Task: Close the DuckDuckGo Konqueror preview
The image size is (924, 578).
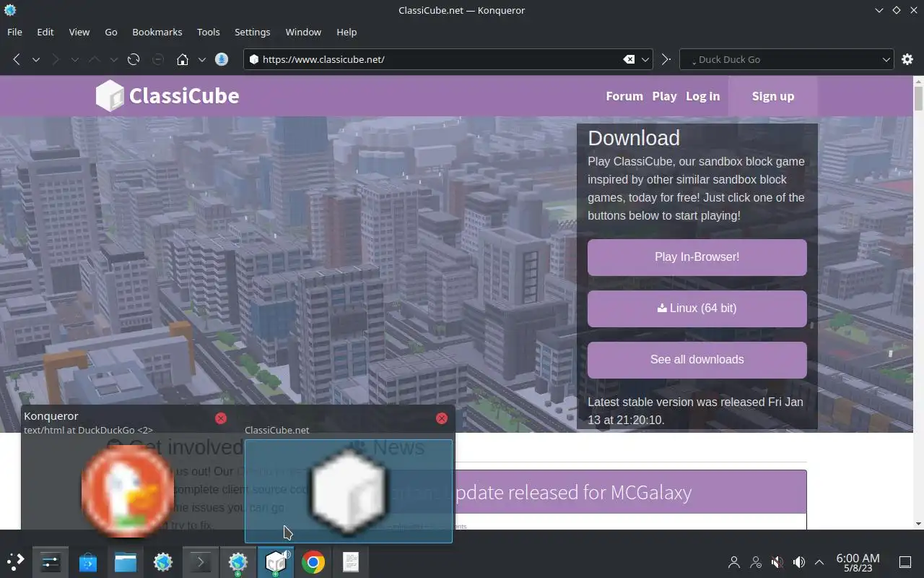Action: [221, 418]
